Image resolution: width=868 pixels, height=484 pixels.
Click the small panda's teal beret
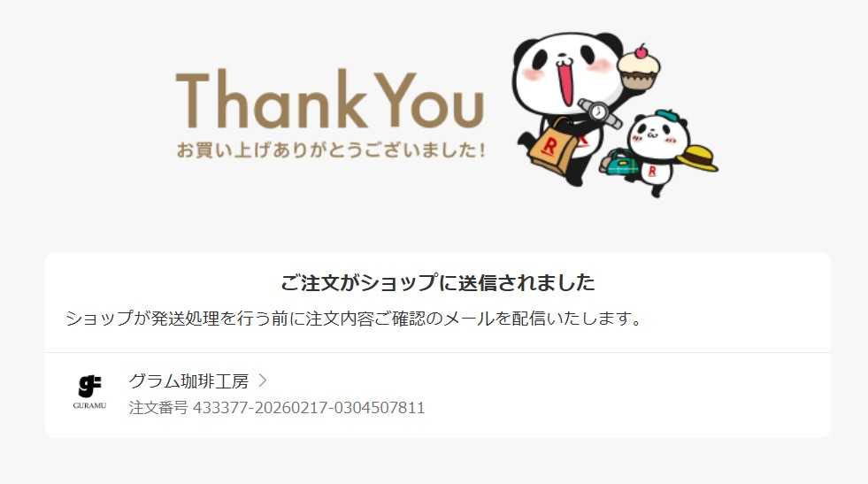(667, 116)
